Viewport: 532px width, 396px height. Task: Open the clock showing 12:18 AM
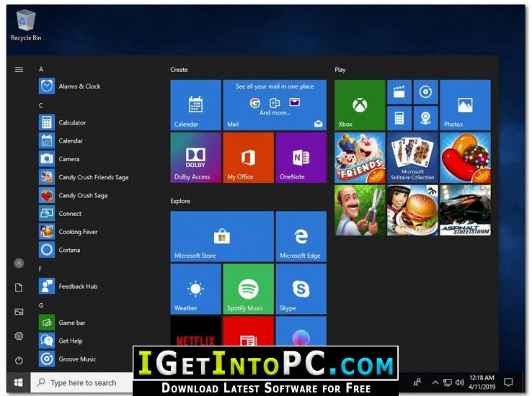coord(482,382)
